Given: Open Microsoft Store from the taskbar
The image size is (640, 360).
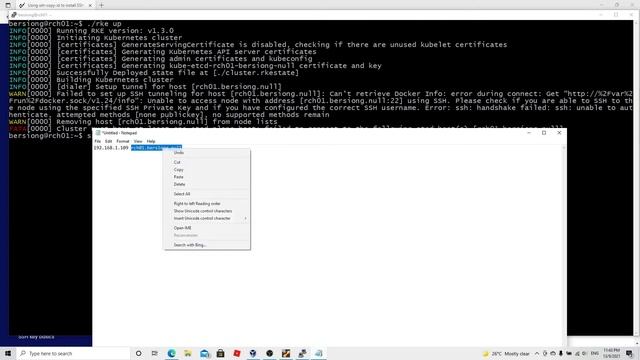Looking at the screenshot, I should click(x=220, y=353).
